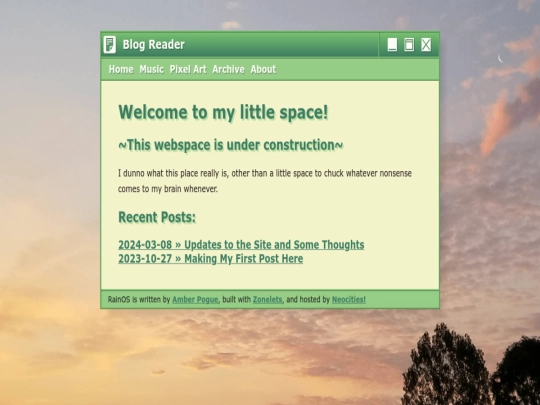Maximize the Blog Reader window
The height and width of the screenshot is (405, 540).
click(x=409, y=44)
